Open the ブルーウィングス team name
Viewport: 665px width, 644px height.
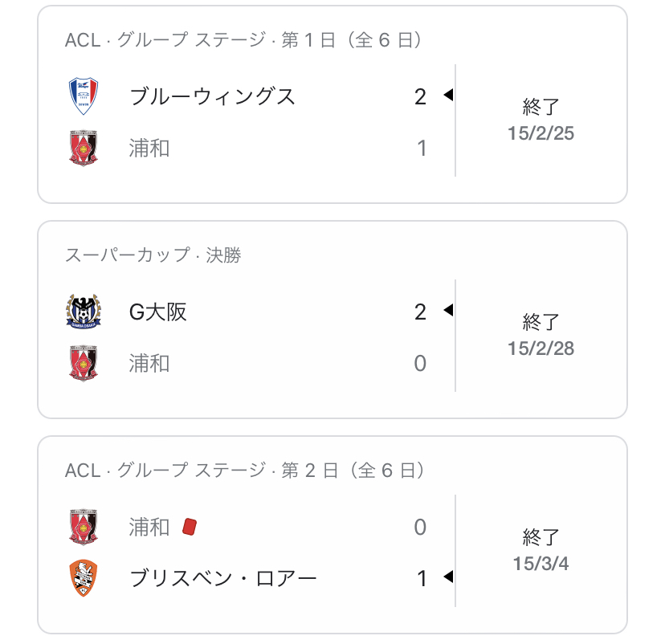pyautogui.click(x=212, y=96)
